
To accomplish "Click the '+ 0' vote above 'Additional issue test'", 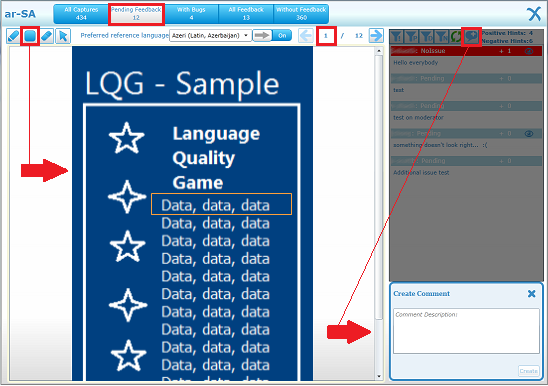I will point(505,161).
